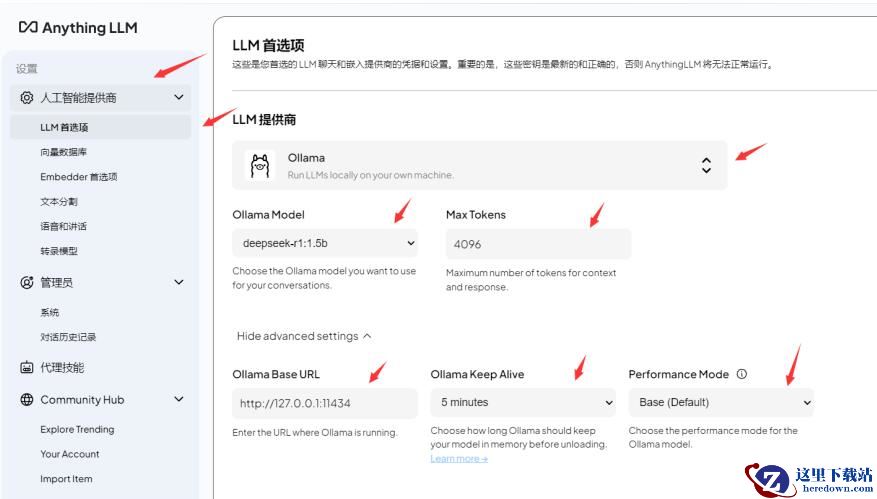Open 代理技能 settings
Viewport: 877px width, 499px height.
(x=62, y=368)
